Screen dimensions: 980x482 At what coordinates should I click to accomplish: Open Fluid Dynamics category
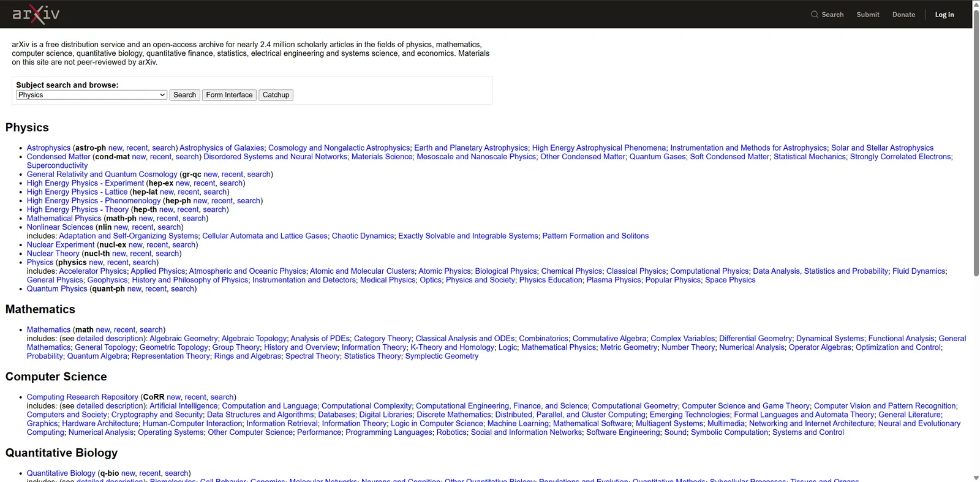point(919,271)
